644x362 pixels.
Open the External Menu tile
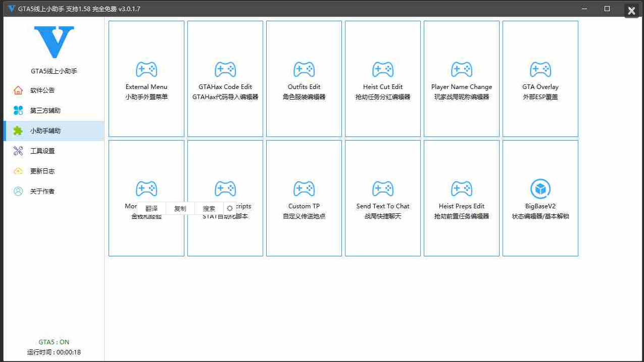pyautogui.click(x=146, y=79)
